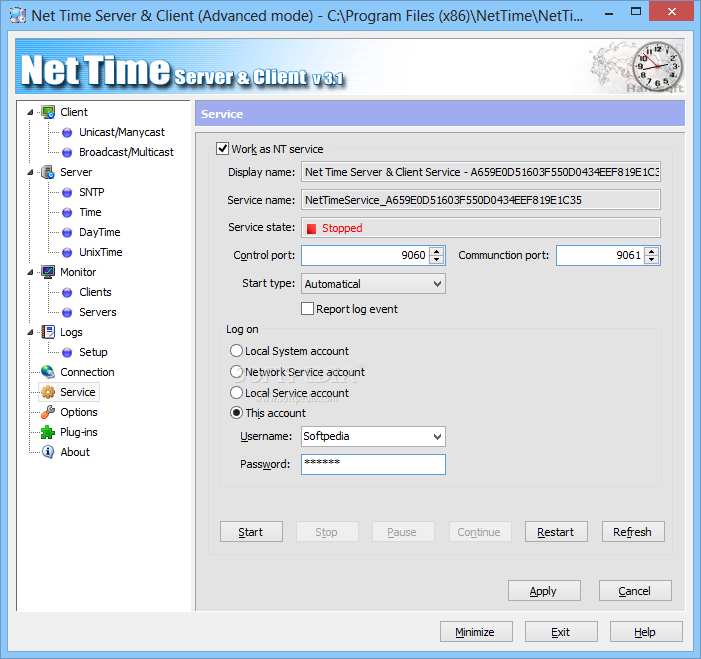Click the blue bullet beside UnixTime
The height and width of the screenshot is (659, 701).
click(67, 253)
